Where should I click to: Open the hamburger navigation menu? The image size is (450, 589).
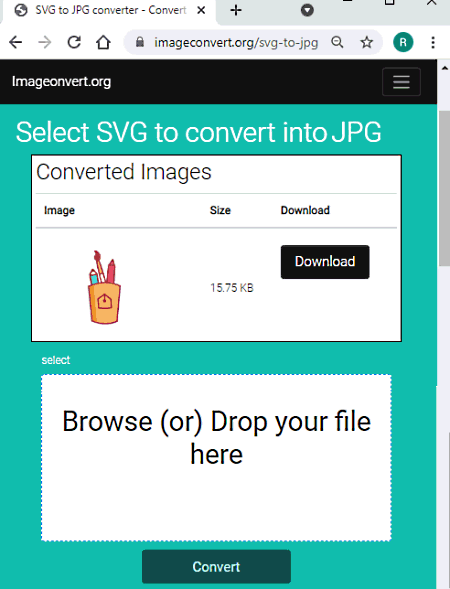coord(401,82)
